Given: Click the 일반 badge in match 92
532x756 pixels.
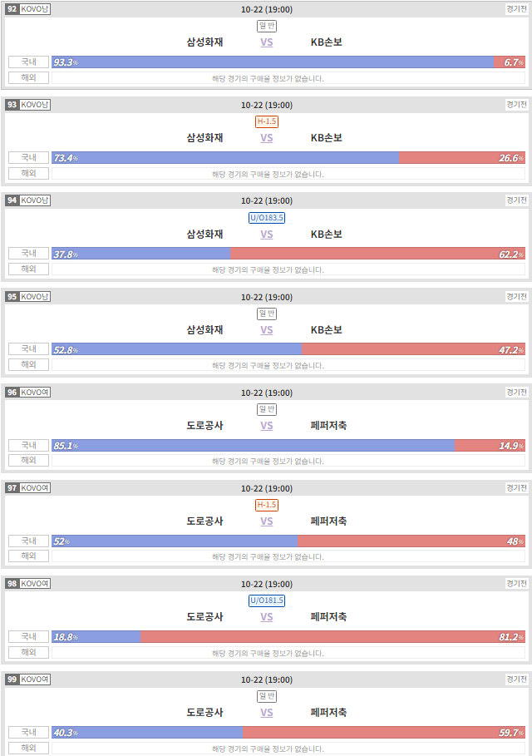Looking at the screenshot, I should [x=267, y=26].
